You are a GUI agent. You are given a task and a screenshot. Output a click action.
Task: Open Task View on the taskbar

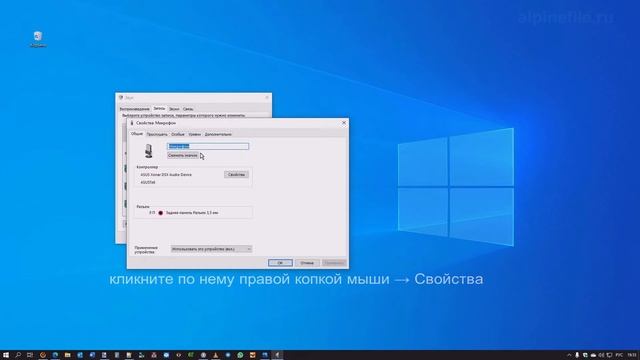point(30,355)
